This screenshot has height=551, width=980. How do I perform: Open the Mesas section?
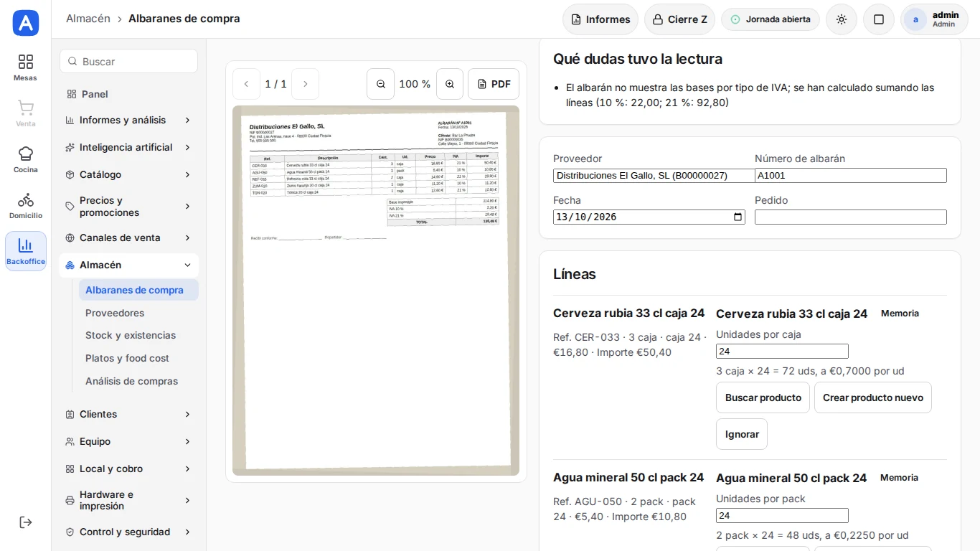pos(26,67)
